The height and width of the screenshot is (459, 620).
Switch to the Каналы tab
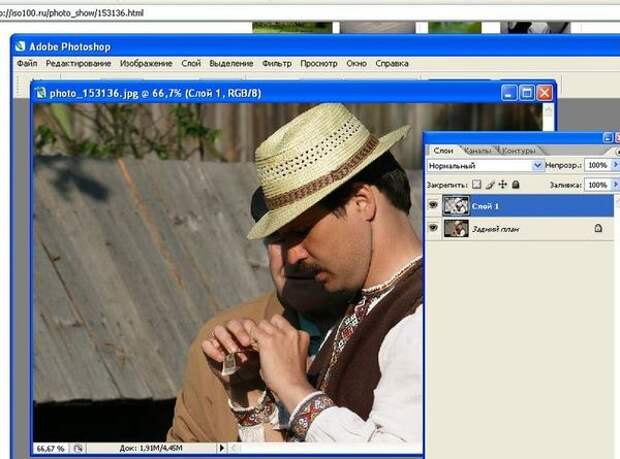pyautogui.click(x=477, y=151)
